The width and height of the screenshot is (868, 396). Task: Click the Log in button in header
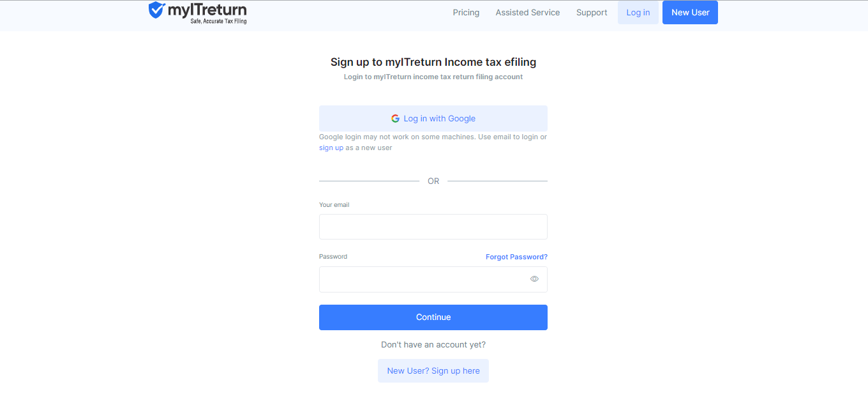[638, 13]
